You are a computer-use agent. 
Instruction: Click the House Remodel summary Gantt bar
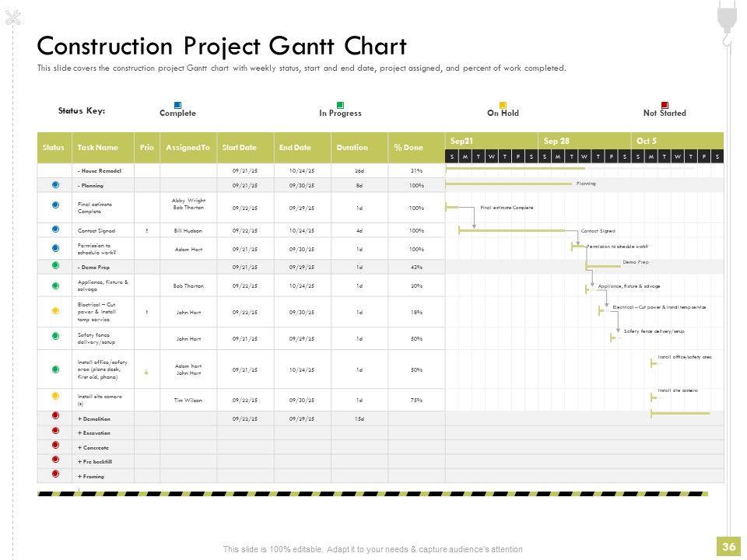(x=515, y=168)
